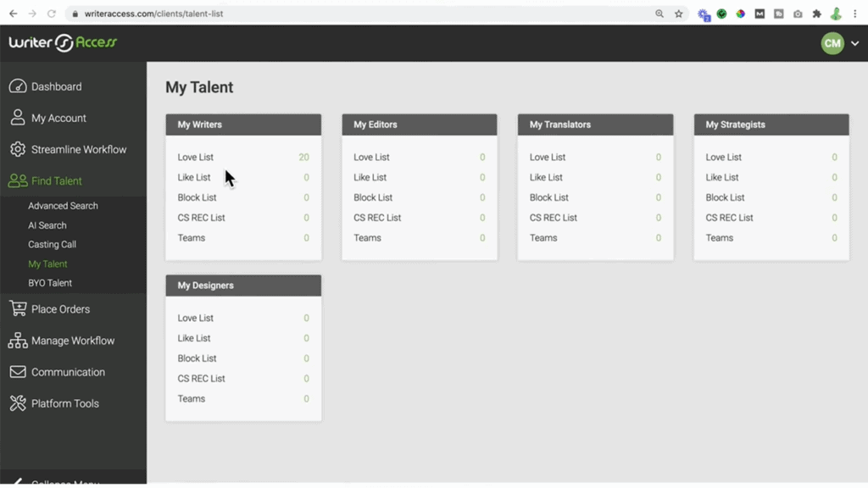Reload the page with the refresh button

click(52, 14)
